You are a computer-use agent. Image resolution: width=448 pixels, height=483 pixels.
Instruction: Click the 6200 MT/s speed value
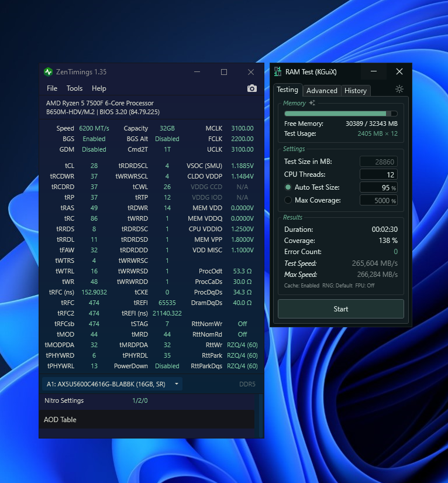coord(94,128)
